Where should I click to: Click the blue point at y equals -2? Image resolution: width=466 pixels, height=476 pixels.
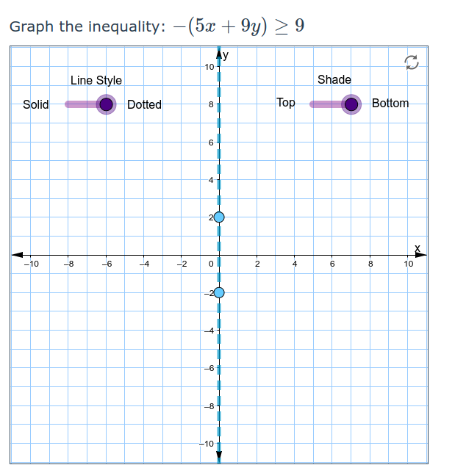tap(218, 292)
